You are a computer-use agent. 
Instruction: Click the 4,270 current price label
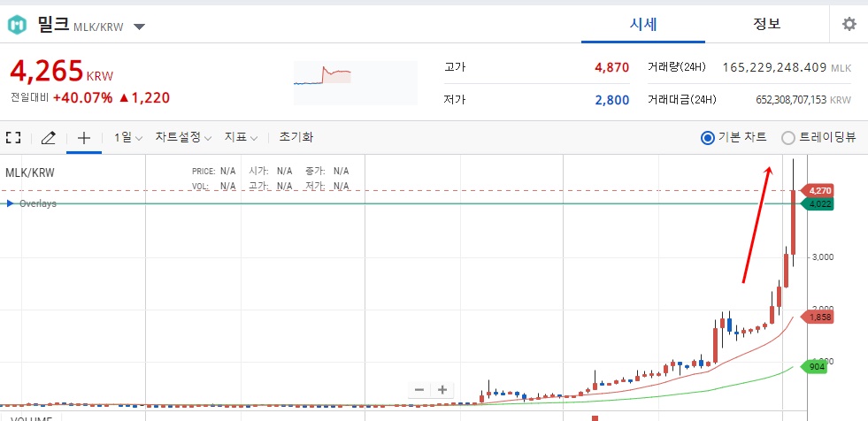click(819, 191)
